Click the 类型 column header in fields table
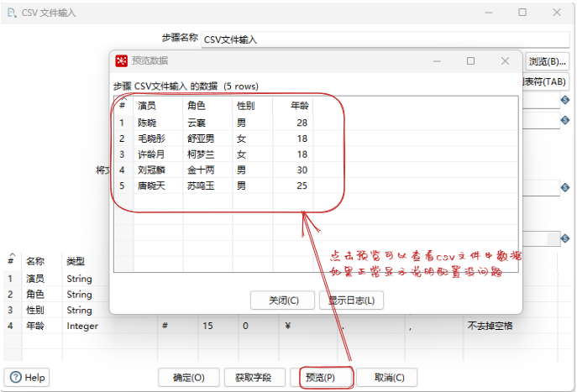This screenshot has height=392, width=577. coord(76,261)
